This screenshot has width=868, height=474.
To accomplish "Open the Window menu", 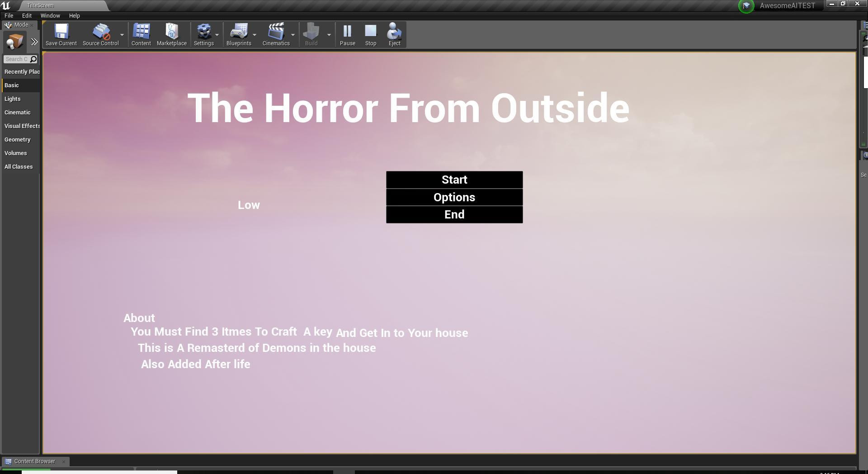I will (50, 15).
